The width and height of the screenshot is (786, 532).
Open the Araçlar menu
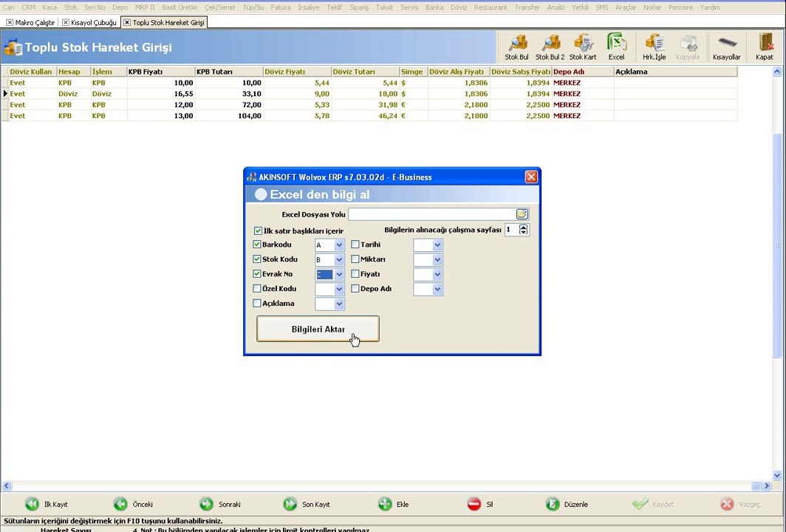[x=626, y=7]
